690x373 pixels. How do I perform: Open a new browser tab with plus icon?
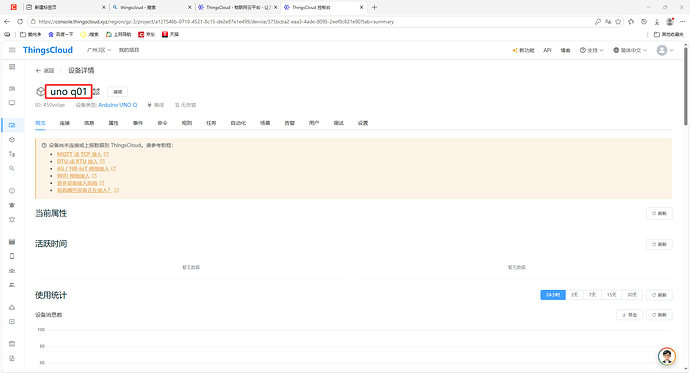pyautogui.click(x=374, y=7)
